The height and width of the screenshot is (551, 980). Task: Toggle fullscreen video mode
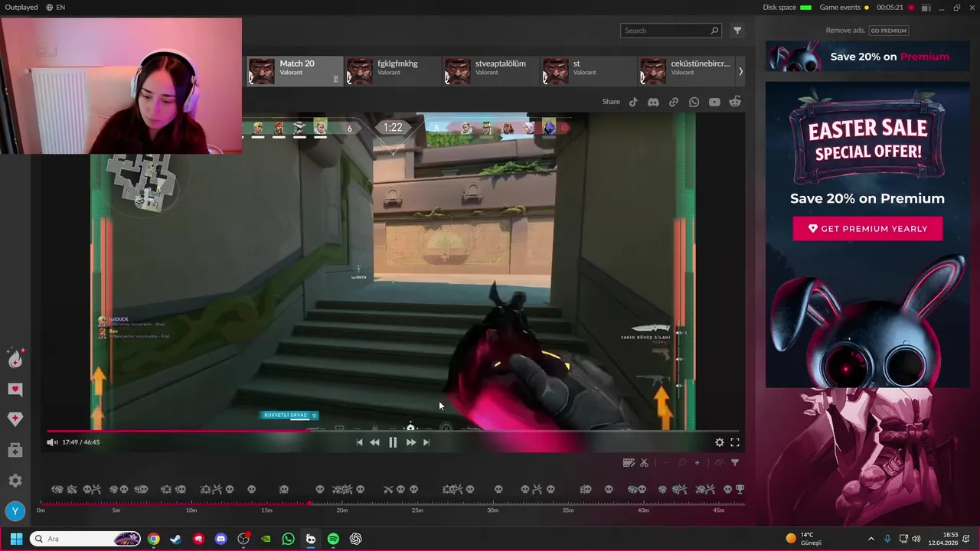click(735, 442)
